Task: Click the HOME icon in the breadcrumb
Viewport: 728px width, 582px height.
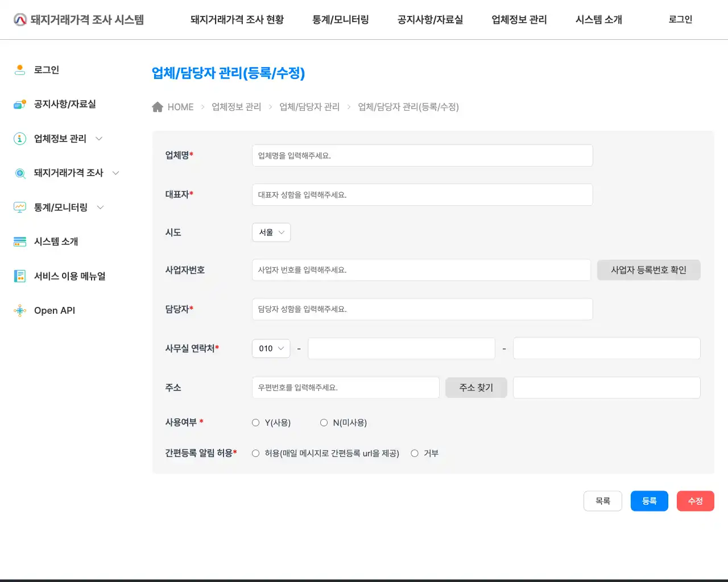Action: pyautogui.click(x=158, y=106)
